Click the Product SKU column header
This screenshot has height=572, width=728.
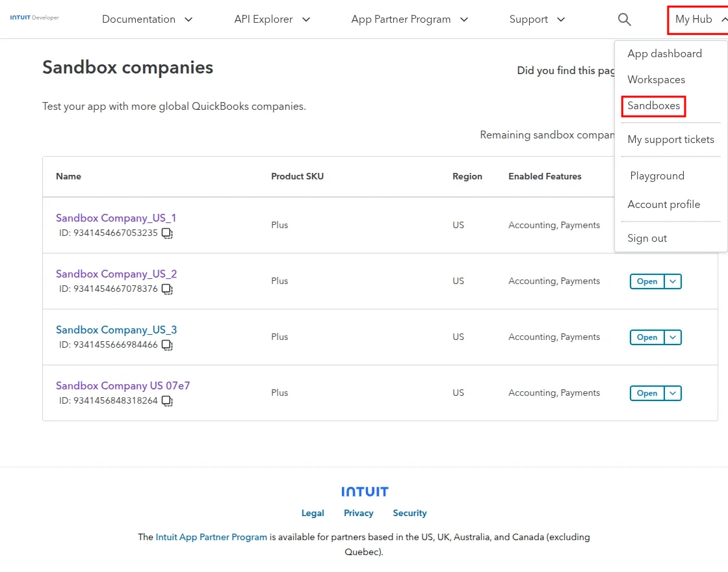pyautogui.click(x=297, y=176)
